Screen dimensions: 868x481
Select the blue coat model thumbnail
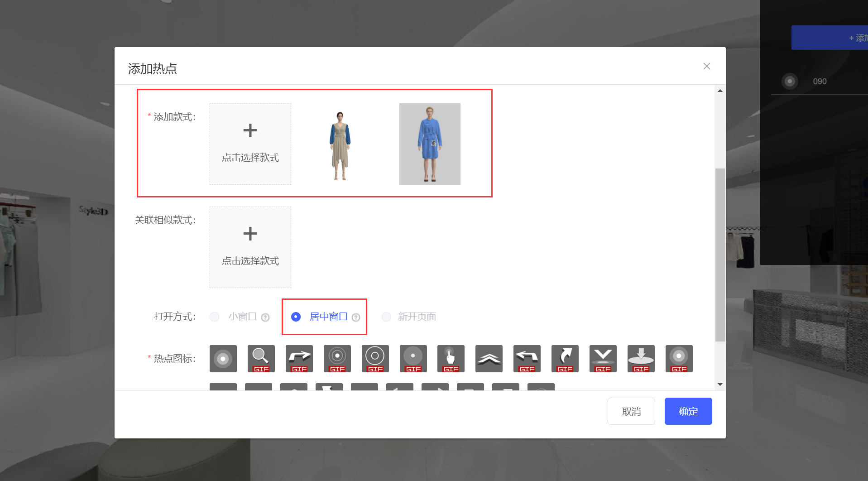[429, 144]
